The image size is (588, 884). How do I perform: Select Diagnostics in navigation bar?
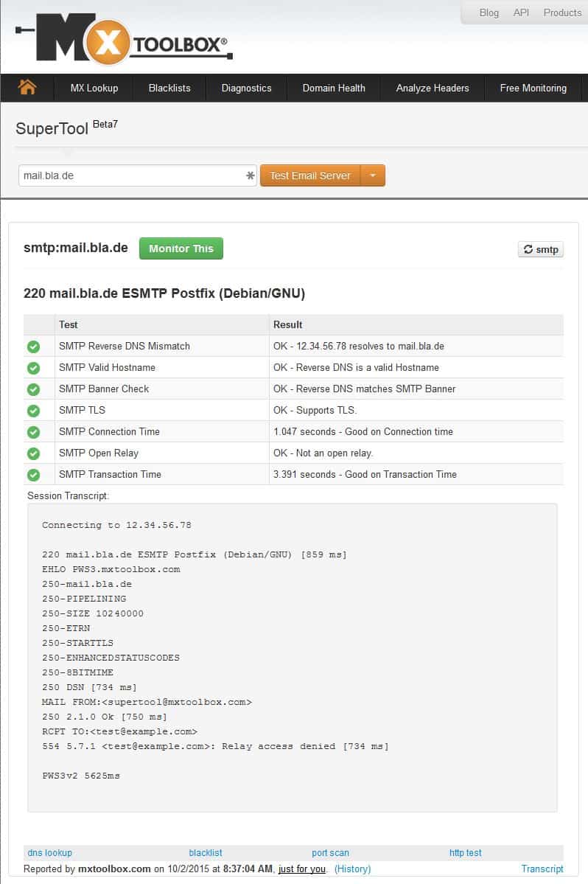pos(246,88)
